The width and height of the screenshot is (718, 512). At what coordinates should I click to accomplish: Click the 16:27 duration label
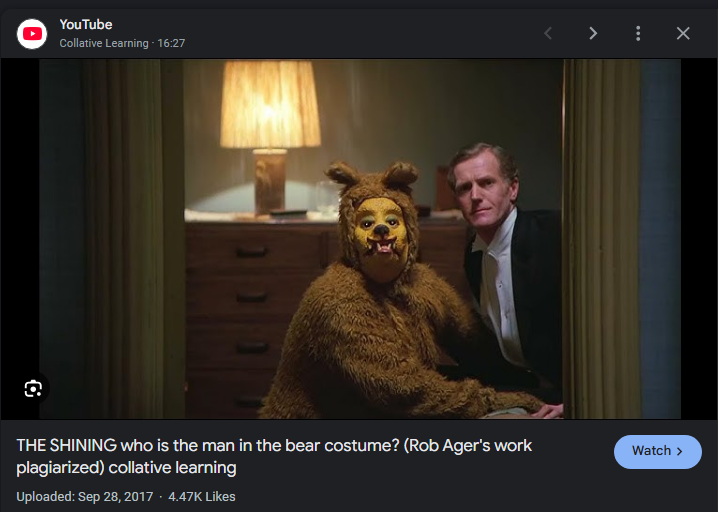click(171, 43)
